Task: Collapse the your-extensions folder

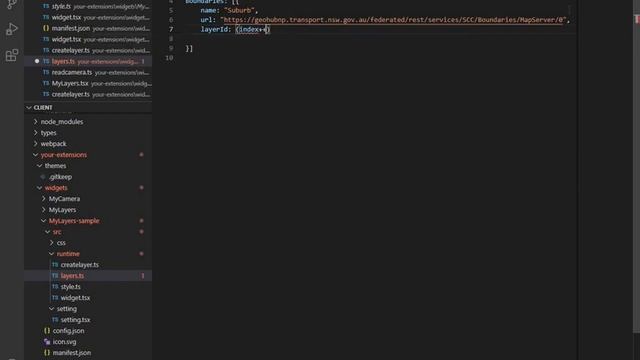Action: coord(88,155)
